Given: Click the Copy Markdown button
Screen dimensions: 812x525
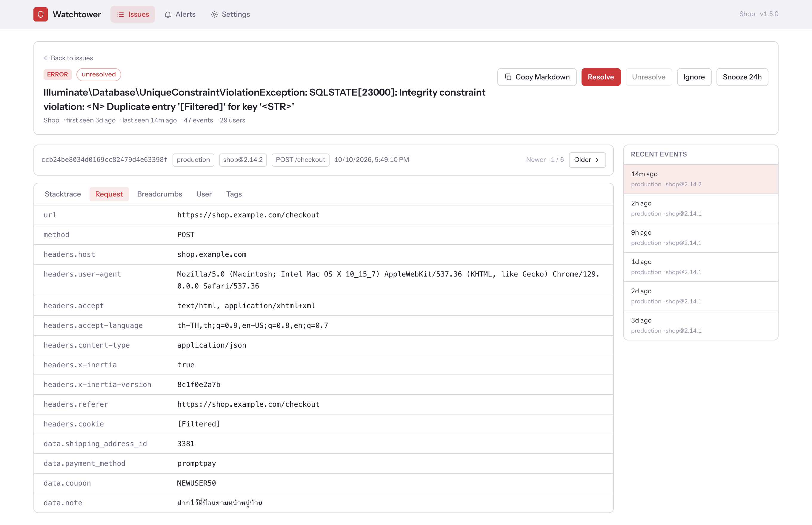Looking at the screenshot, I should (x=537, y=77).
